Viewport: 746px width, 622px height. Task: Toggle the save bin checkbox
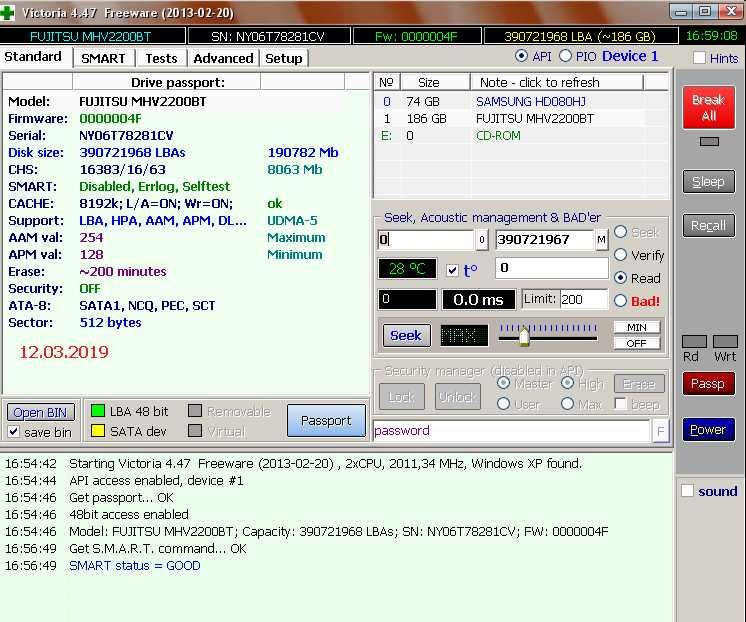(x=14, y=432)
